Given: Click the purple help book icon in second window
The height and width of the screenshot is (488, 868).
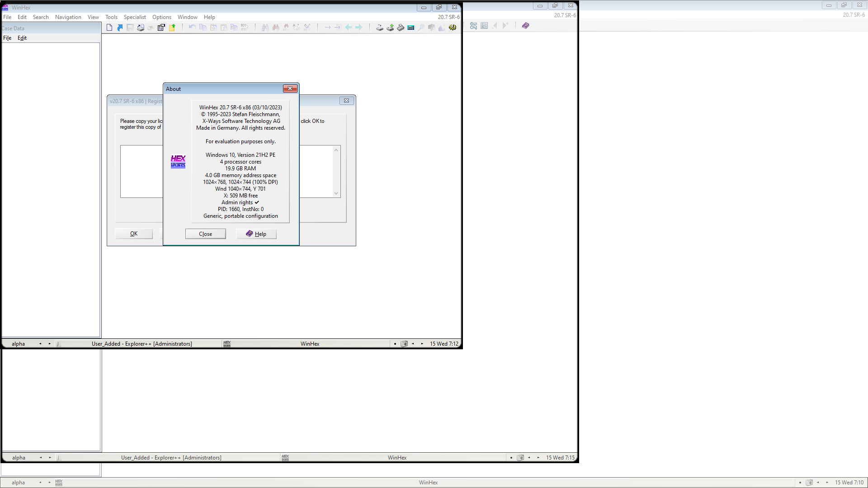Looking at the screenshot, I should pyautogui.click(x=526, y=26).
